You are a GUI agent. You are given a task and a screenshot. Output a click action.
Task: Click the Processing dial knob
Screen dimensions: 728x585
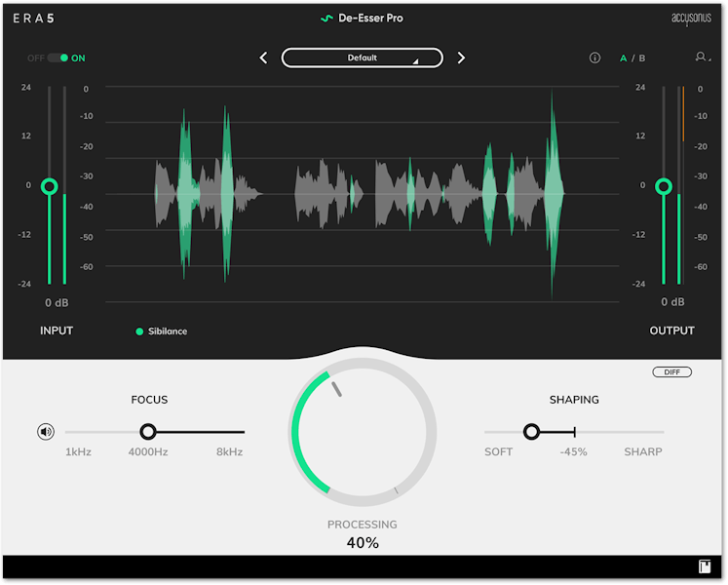[363, 432]
